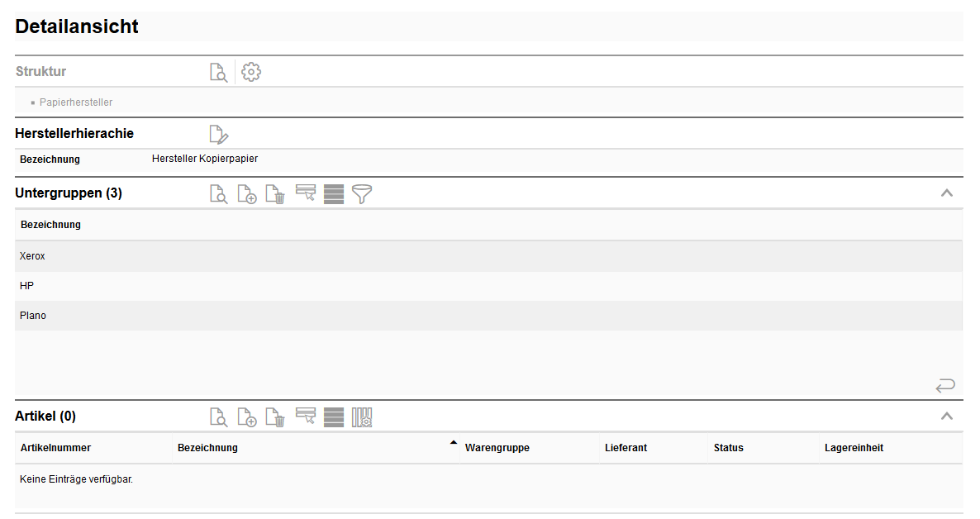Collapse the Untergruppen section
The image size is (980, 519).
point(947,193)
